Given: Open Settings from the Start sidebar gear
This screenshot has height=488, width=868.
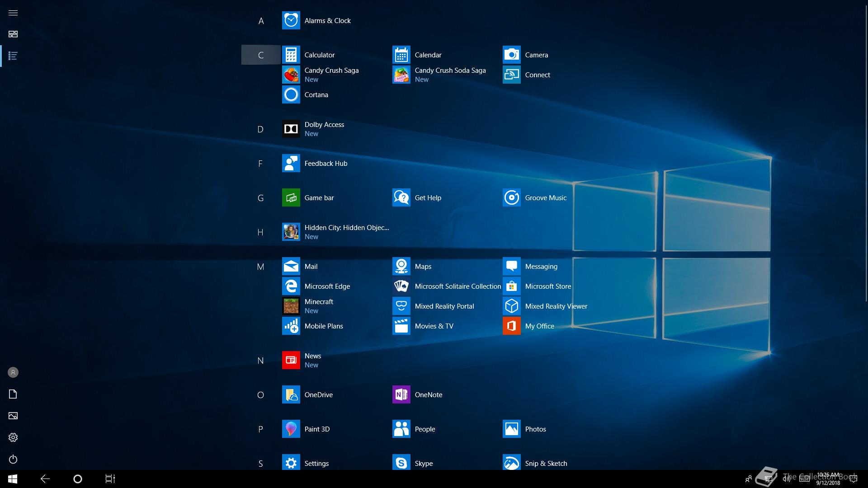Looking at the screenshot, I should point(13,437).
